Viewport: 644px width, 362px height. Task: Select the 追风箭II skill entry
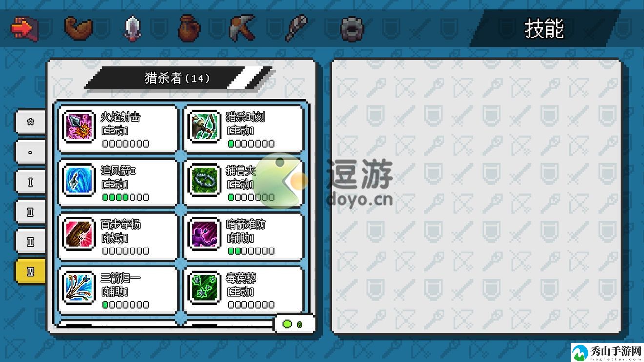[118, 183]
